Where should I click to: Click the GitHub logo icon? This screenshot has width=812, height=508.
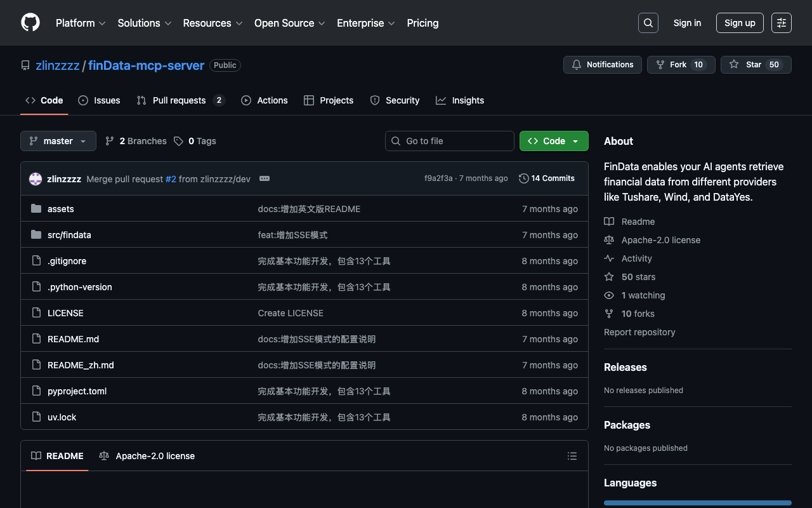click(30, 23)
